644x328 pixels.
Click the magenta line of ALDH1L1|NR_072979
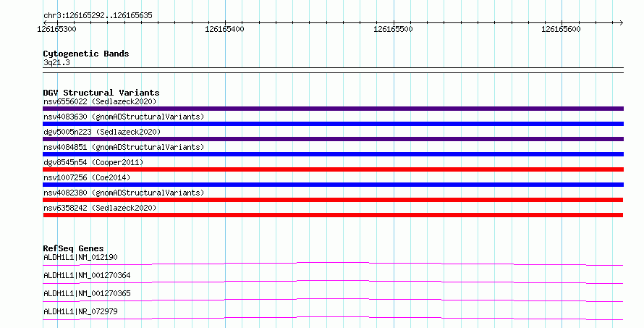pos(333,318)
